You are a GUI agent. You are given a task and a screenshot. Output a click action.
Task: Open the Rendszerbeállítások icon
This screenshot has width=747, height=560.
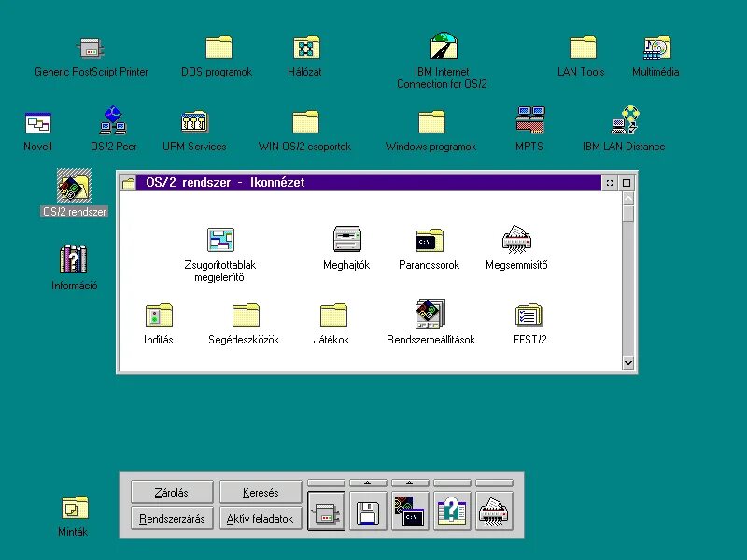pos(430,314)
